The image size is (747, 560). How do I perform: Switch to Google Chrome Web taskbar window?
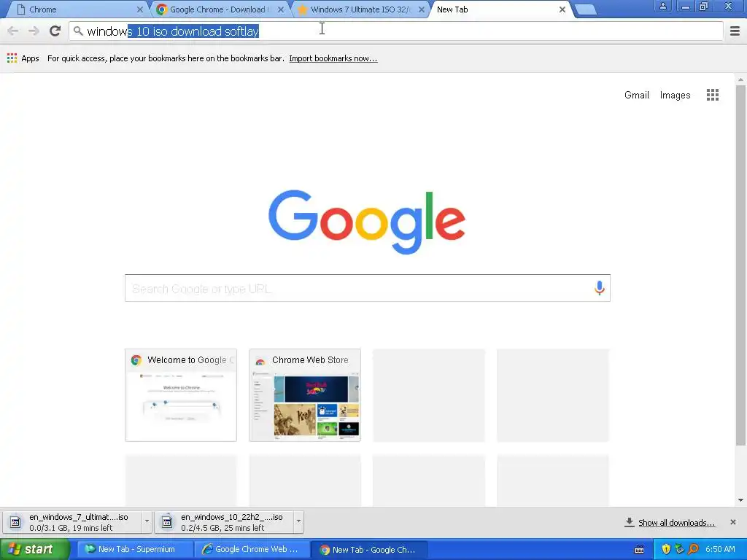tap(252, 550)
